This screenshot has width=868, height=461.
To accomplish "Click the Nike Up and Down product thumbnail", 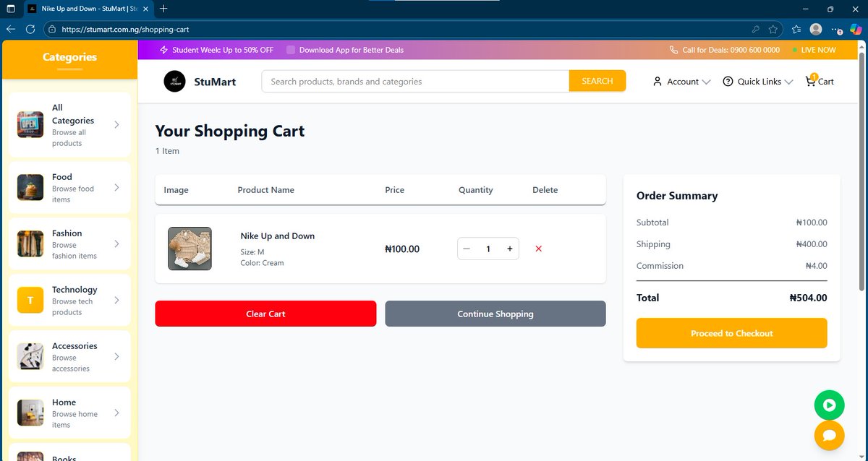I will 190,249.
